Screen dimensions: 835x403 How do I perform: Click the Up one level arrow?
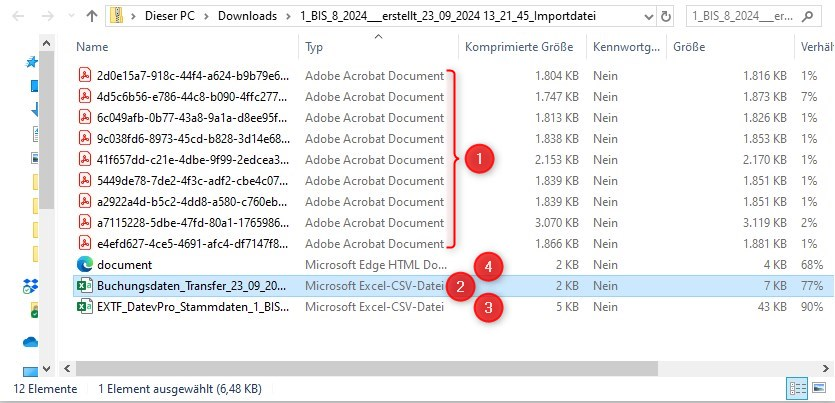click(92, 16)
